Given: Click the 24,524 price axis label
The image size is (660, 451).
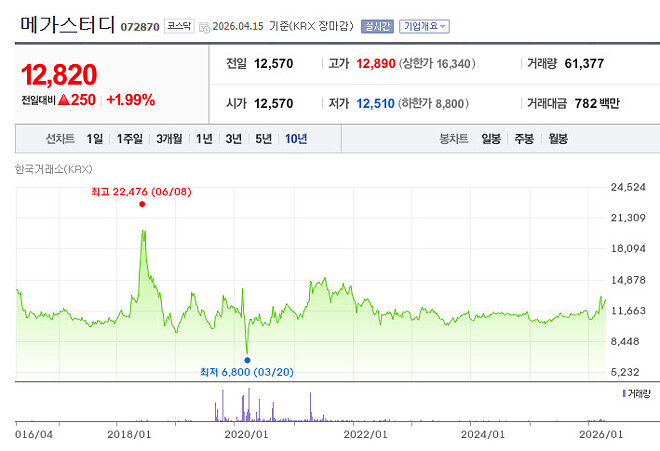Looking at the screenshot, I should pyautogui.click(x=628, y=187).
